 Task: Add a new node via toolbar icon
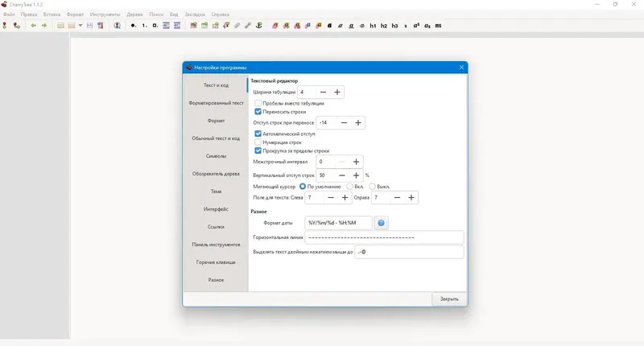[x=5, y=26]
